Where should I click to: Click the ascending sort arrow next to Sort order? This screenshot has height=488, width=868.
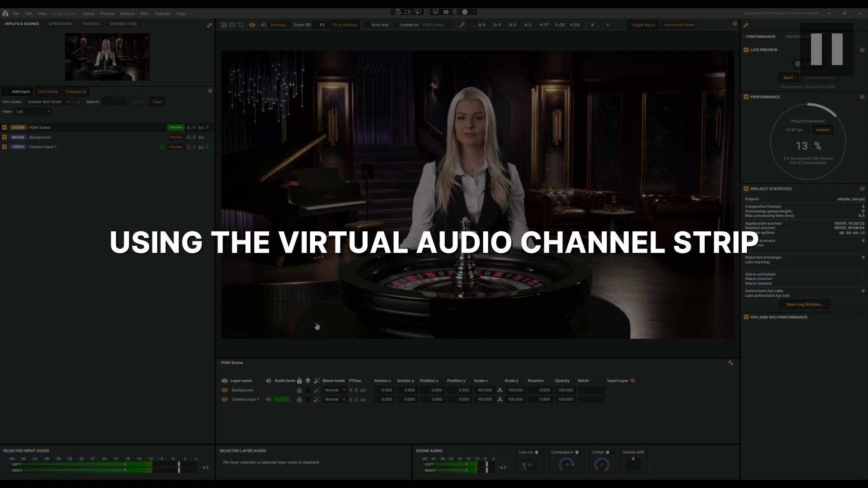[x=79, y=102]
